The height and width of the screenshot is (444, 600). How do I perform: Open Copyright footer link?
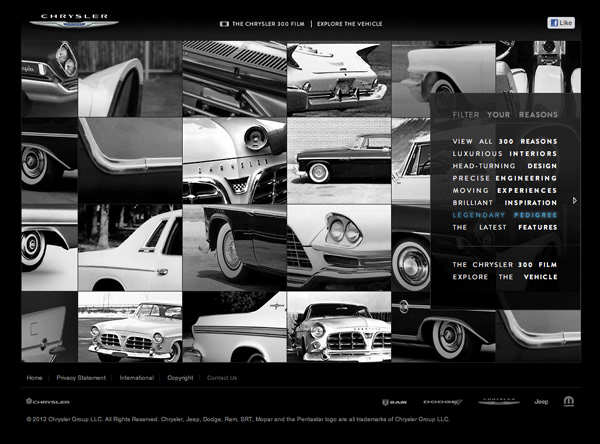coord(180,378)
